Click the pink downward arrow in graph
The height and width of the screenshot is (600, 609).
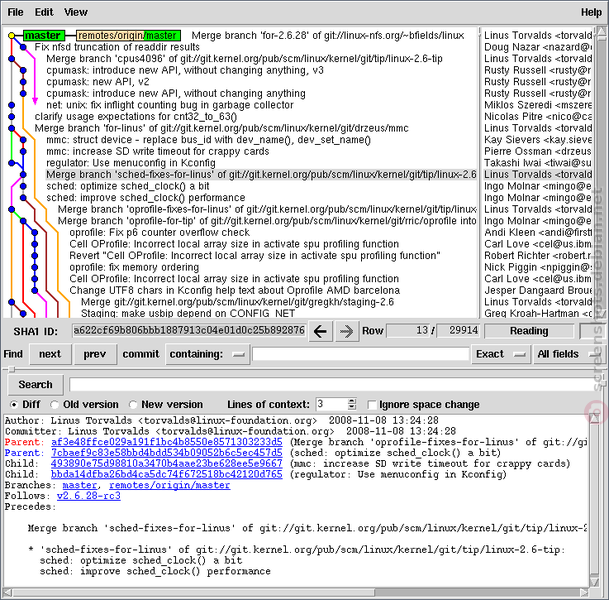click(x=35, y=101)
